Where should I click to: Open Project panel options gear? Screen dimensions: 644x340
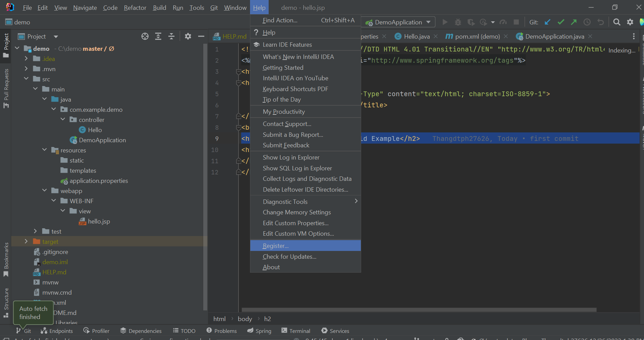pyautogui.click(x=188, y=36)
